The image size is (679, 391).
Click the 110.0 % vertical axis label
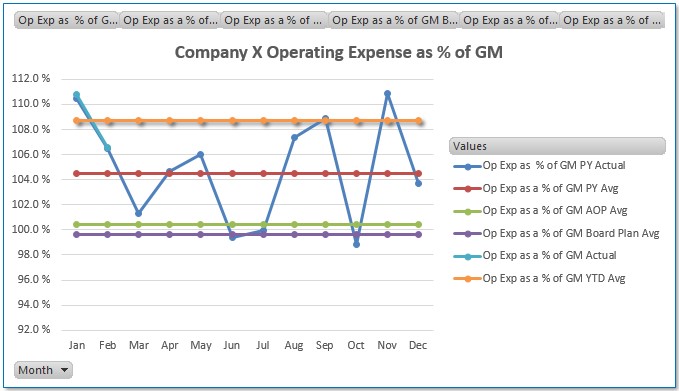[31, 103]
